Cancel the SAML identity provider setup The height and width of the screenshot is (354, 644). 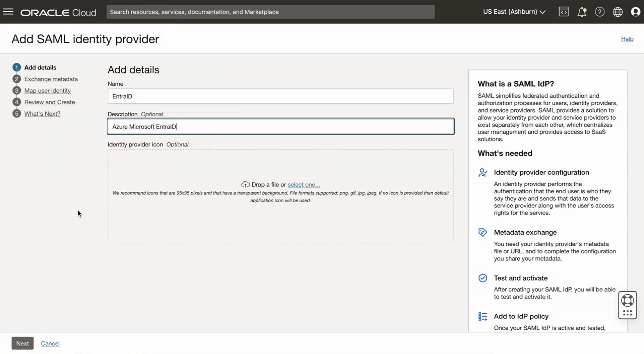(50, 343)
